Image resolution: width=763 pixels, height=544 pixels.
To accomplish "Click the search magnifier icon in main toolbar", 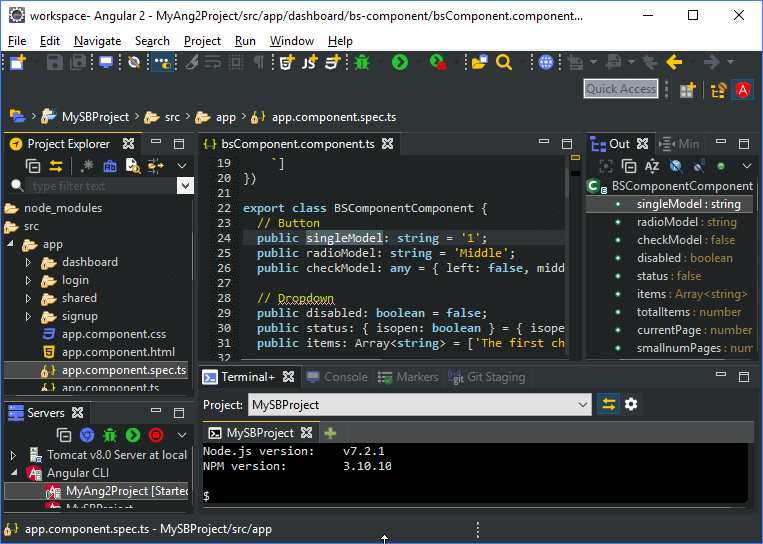I will pos(504,62).
